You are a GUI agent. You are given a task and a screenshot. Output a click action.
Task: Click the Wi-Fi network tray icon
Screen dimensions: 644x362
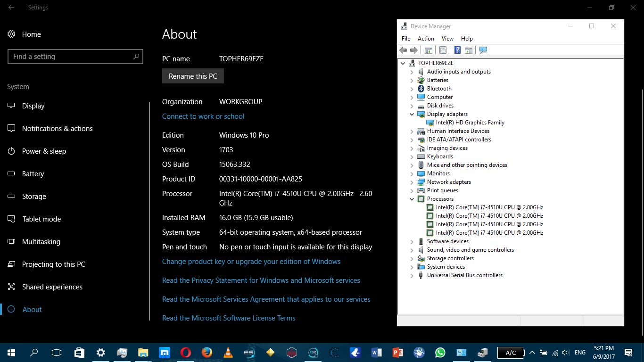(x=555, y=353)
